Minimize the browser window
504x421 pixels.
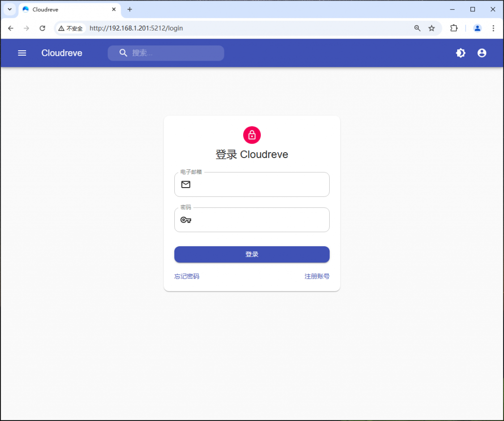(452, 9)
